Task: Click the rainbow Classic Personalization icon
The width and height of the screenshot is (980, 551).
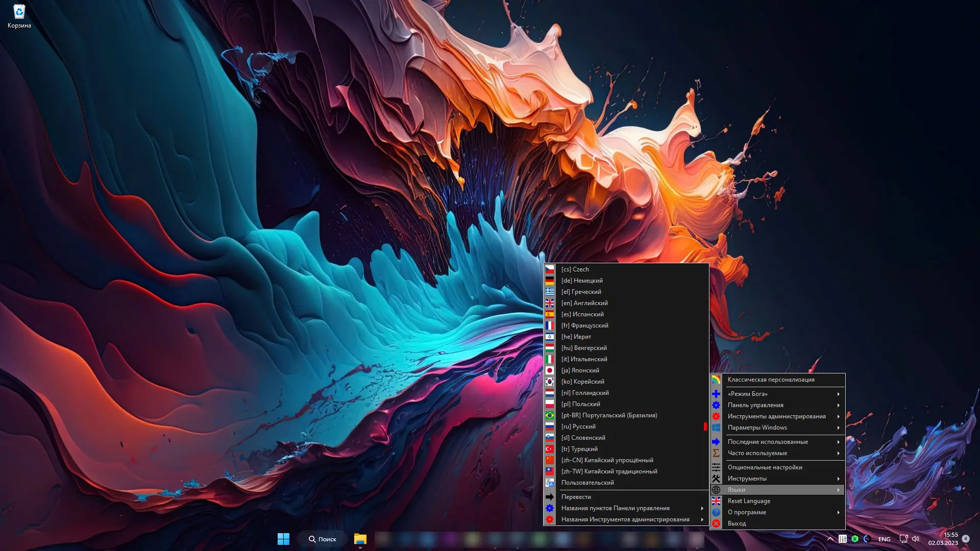Action: tap(716, 380)
